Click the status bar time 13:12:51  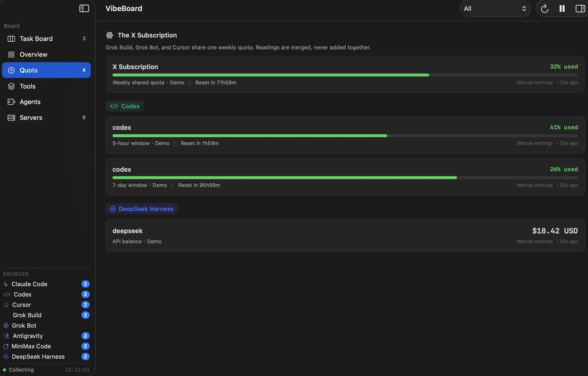coord(77,370)
